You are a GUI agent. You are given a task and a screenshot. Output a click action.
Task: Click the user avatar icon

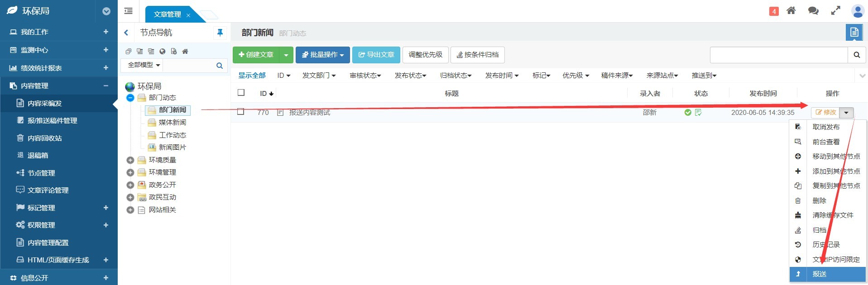pos(858,11)
